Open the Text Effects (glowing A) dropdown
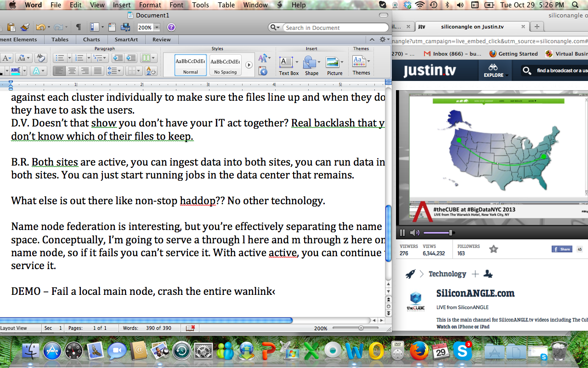The width and height of the screenshot is (588, 368). click(x=38, y=71)
